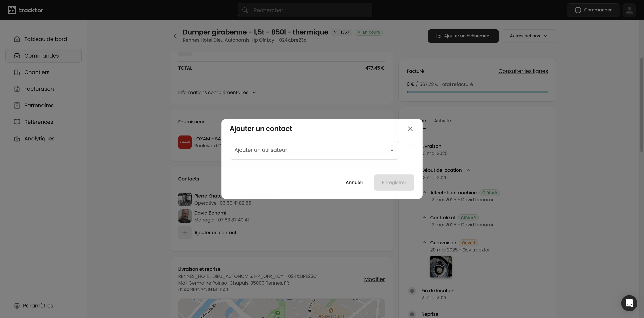Open Affectation machine event link
The height and width of the screenshot is (318, 644).
tap(453, 193)
